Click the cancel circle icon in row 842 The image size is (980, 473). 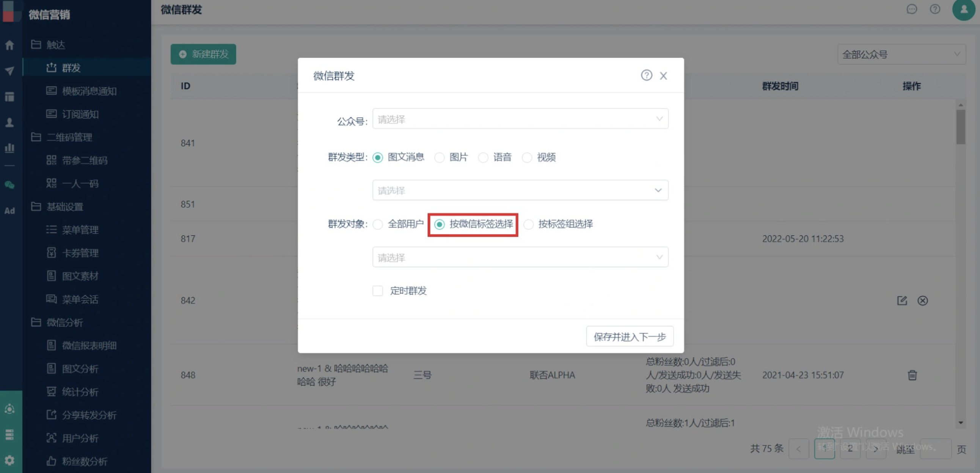tap(922, 301)
